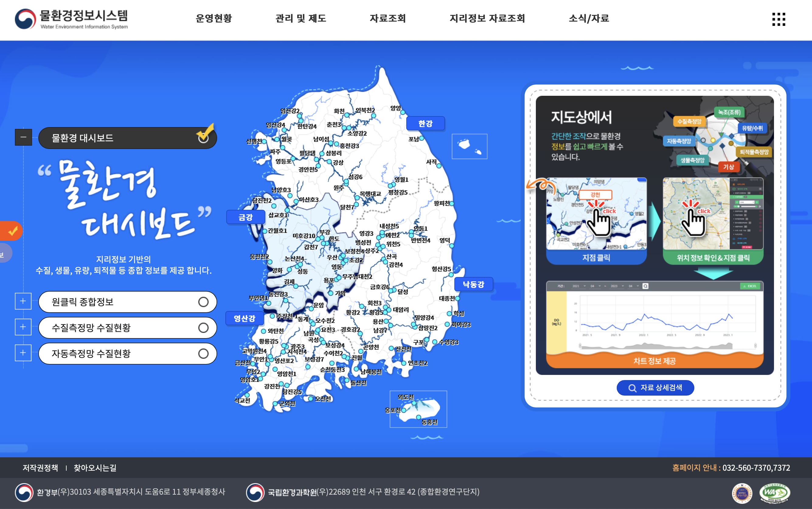Select the 대종천 station marker on map
This screenshot has height=509, width=812.
tap(457, 298)
